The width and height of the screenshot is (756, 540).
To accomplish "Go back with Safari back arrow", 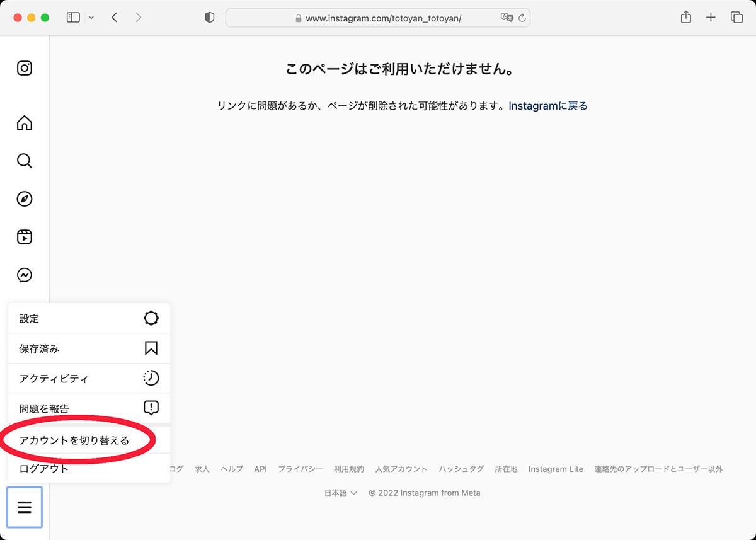I will (114, 18).
